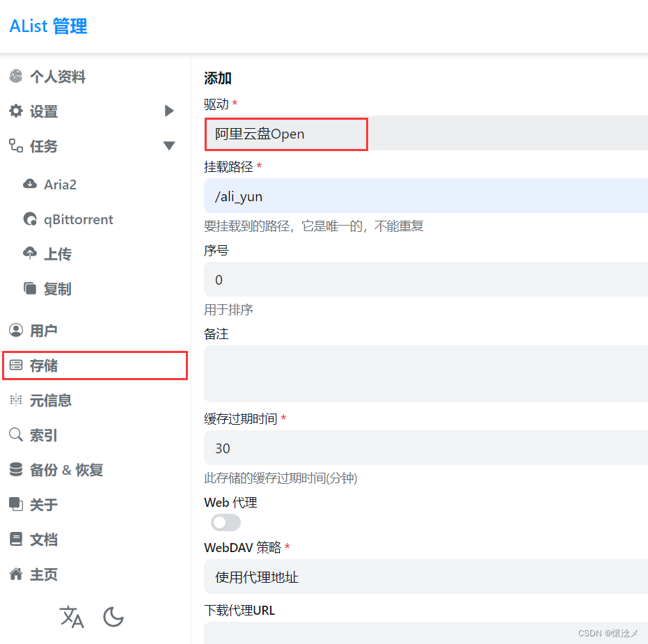648x644 pixels.
Task: Open the language switcher icon
Action: pyautogui.click(x=72, y=618)
